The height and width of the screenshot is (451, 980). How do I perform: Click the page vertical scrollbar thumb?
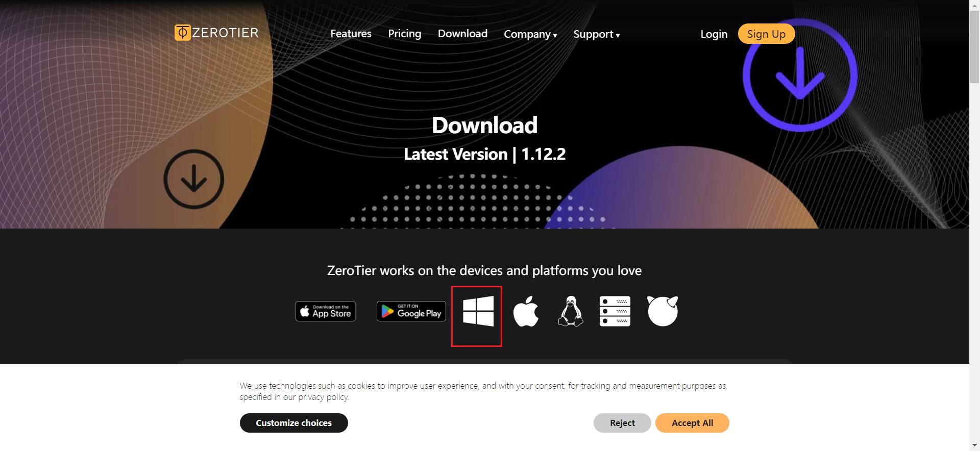point(974,46)
